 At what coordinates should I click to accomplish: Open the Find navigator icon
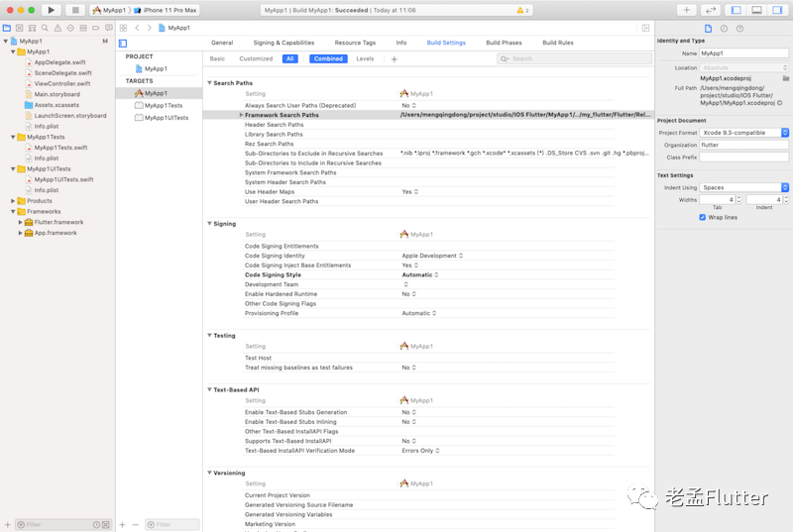coord(45,28)
